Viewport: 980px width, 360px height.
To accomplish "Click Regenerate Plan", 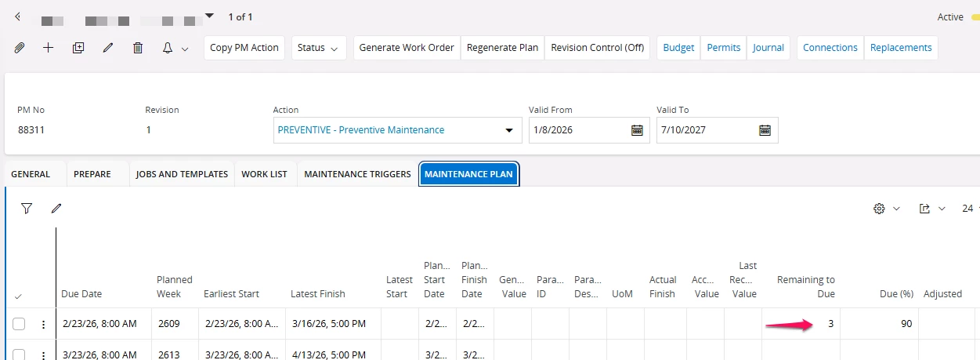I will coord(502,48).
